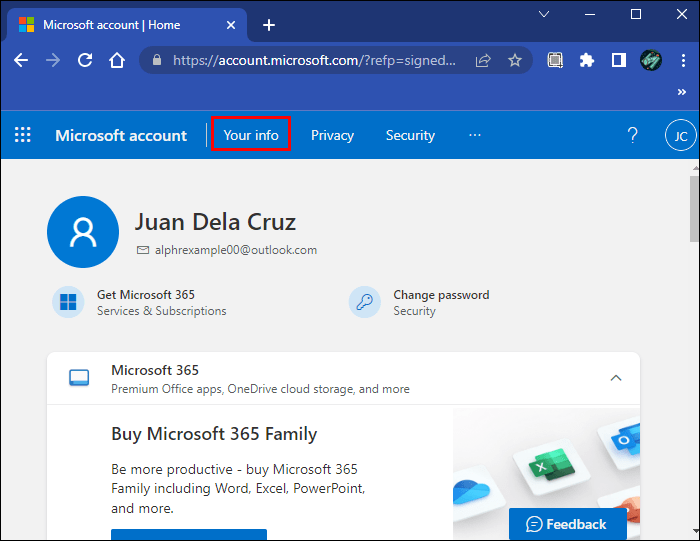Expand more navigation options ellipsis
The height and width of the screenshot is (541, 700).
(475, 135)
